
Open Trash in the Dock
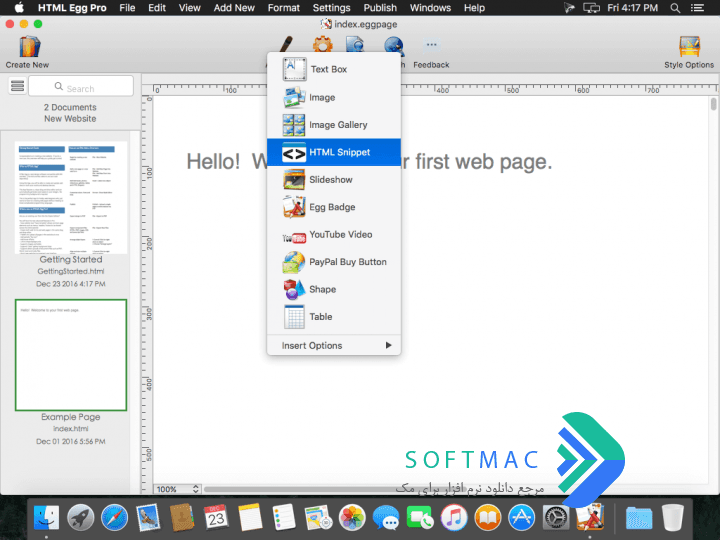673,518
